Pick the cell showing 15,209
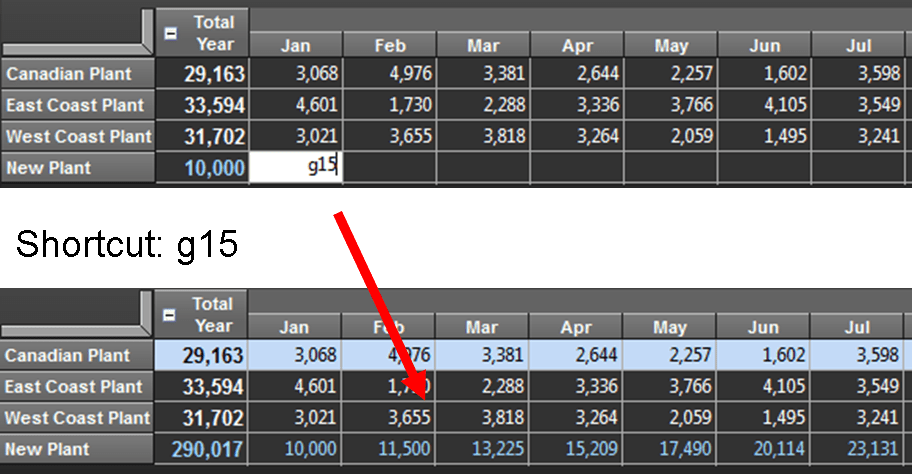 tap(577, 450)
